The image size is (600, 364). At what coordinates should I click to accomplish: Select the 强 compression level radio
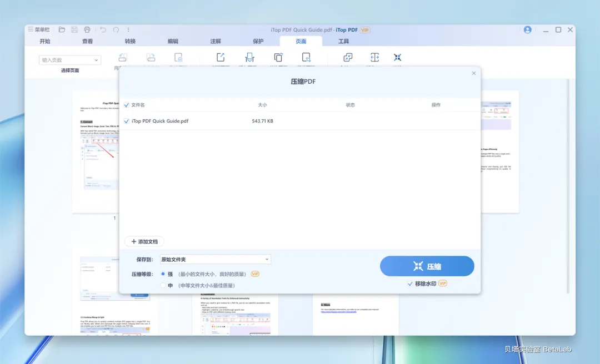pos(163,274)
